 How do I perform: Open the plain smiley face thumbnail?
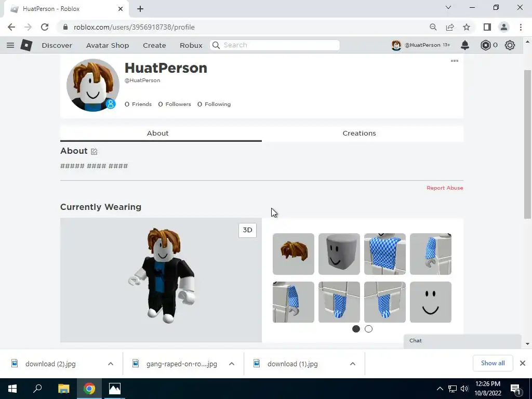pyautogui.click(x=431, y=302)
